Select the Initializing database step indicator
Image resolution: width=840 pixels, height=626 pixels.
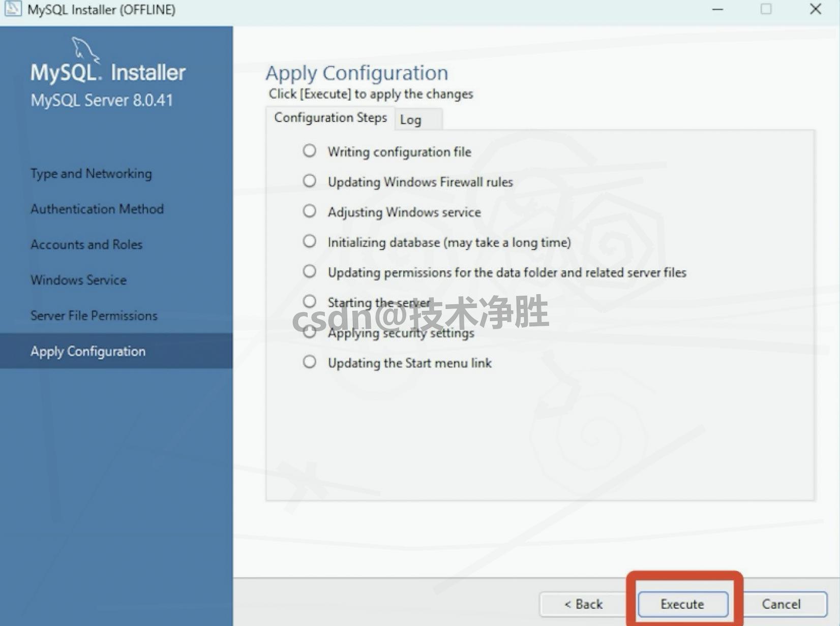tap(309, 241)
